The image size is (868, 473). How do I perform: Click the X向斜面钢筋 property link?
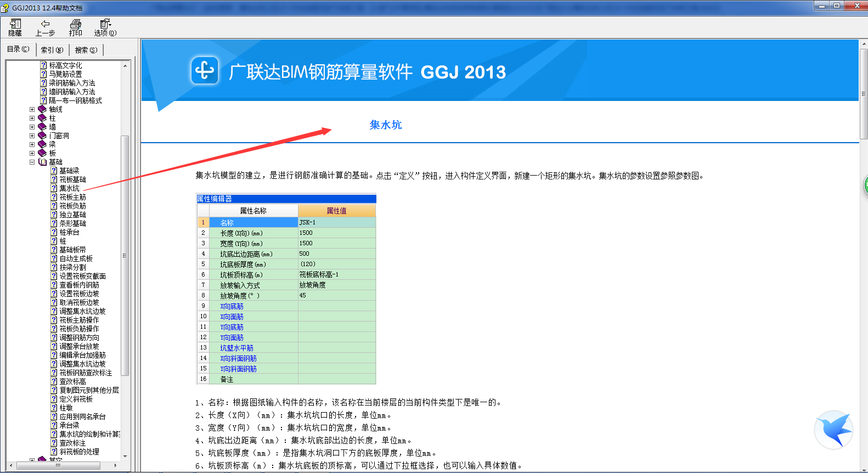(x=238, y=358)
